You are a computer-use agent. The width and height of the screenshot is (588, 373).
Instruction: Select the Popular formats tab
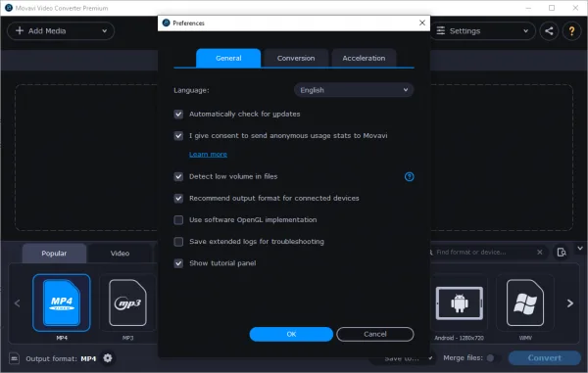pyautogui.click(x=54, y=254)
